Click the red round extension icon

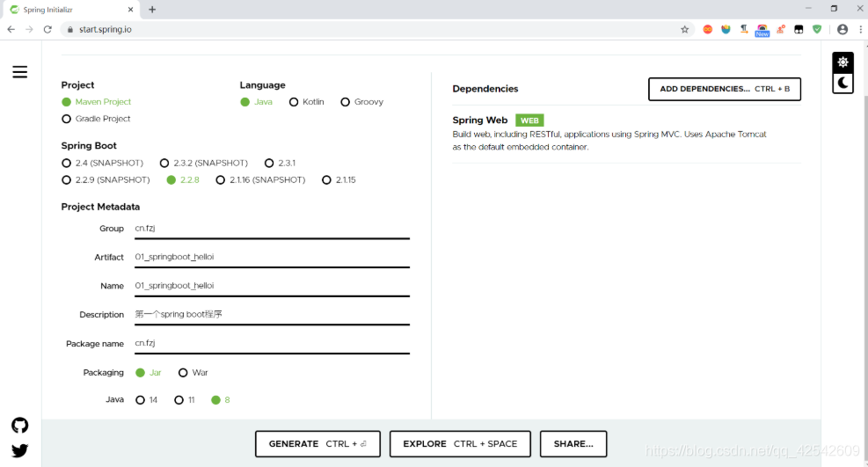(x=707, y=29)
